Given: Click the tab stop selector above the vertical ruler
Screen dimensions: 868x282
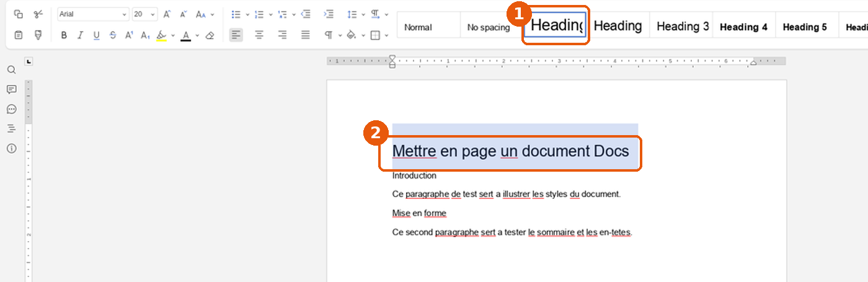Looking at the screenshot, I should pyautogui.click(x=29, y=61).
